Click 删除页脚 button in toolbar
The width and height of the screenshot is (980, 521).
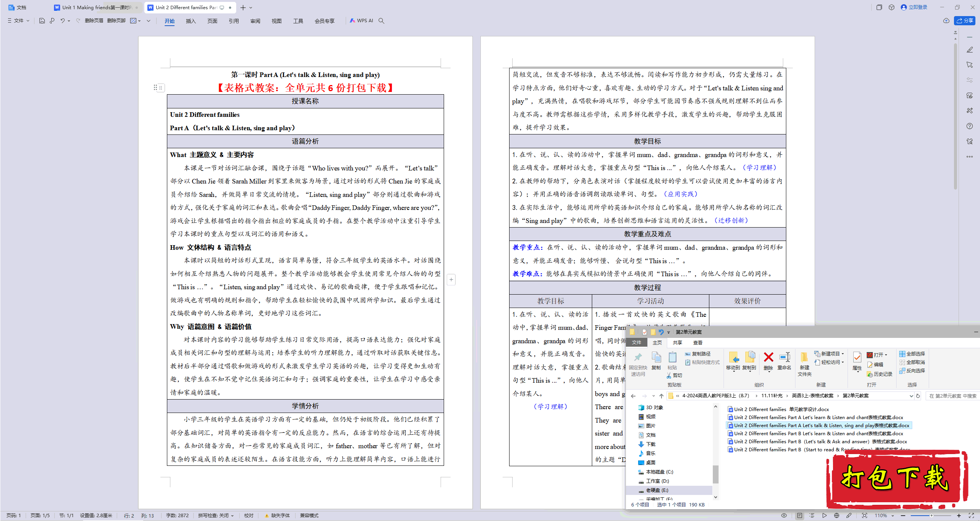click(116, 21)
